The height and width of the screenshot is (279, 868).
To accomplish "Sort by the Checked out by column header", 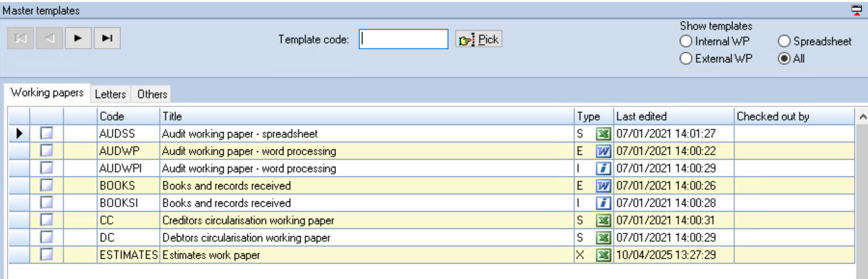I will point(795,117).
